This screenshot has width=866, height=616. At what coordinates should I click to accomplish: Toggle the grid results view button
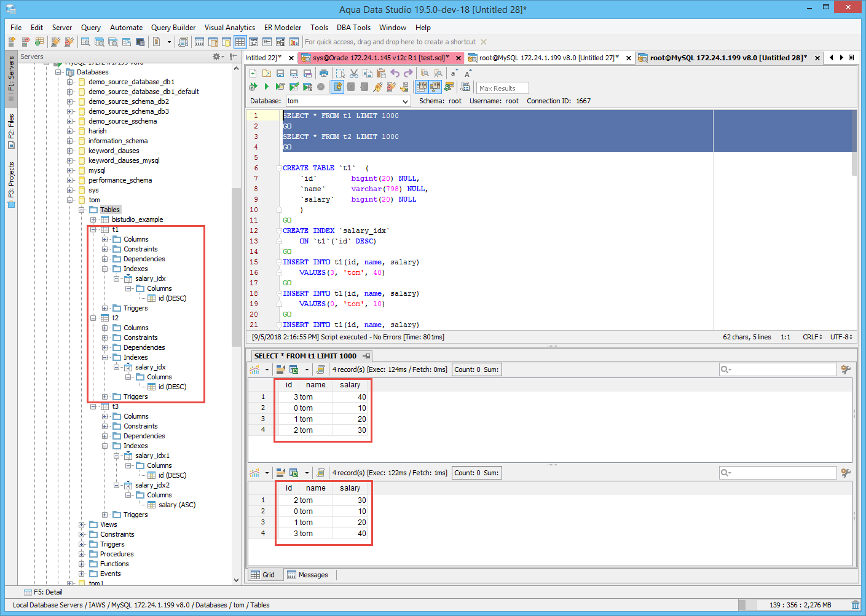click(422, 87)
